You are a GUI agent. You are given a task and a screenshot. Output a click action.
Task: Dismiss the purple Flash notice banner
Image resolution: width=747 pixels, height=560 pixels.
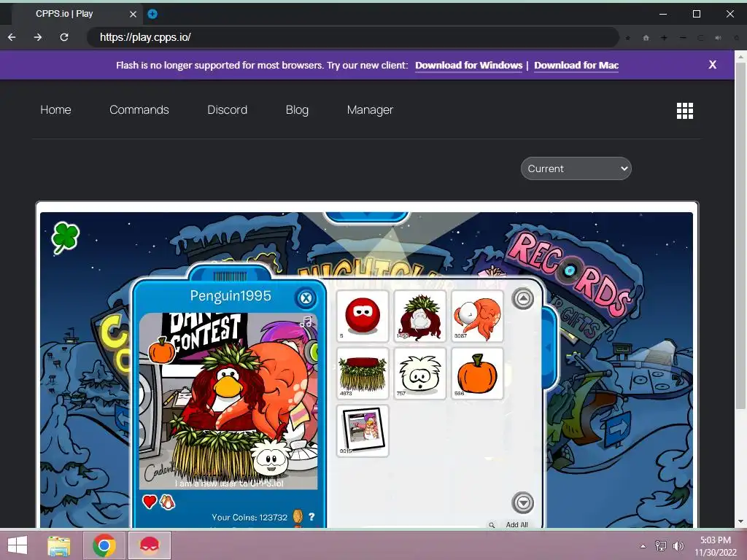712,65
